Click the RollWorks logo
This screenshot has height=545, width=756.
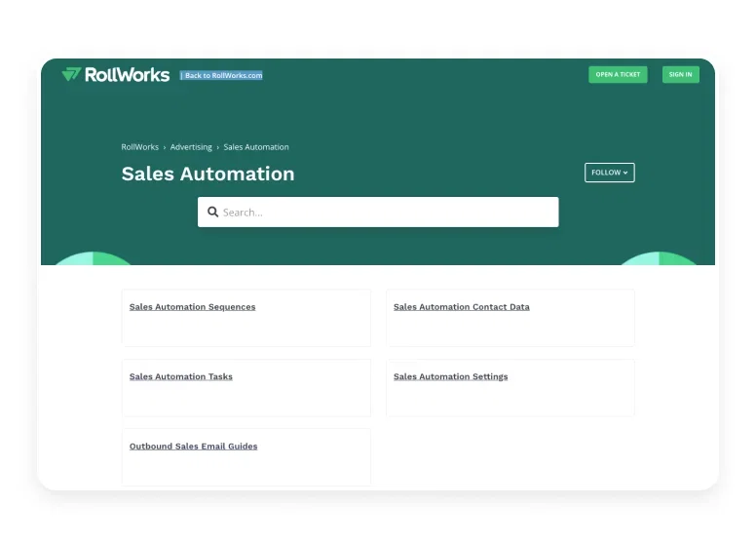pos(116,75)
